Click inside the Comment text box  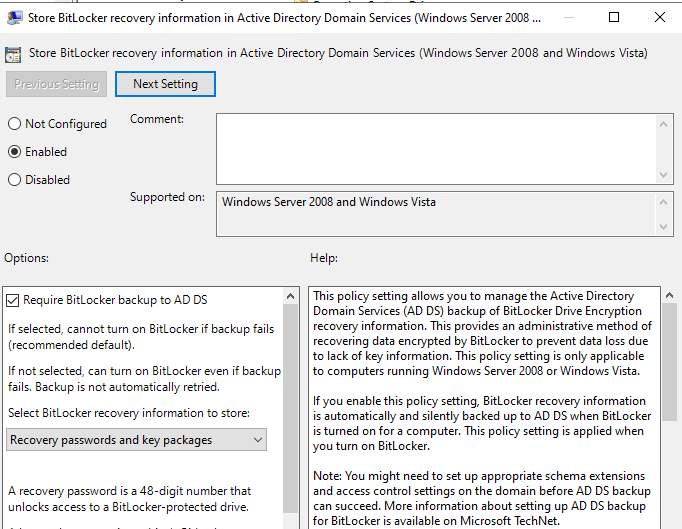click(x=436, y=149)
